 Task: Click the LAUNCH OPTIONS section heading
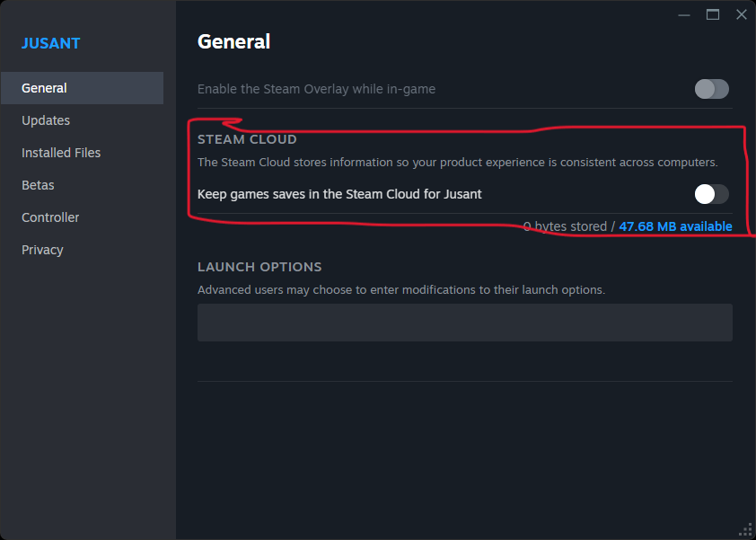point(259,267)
